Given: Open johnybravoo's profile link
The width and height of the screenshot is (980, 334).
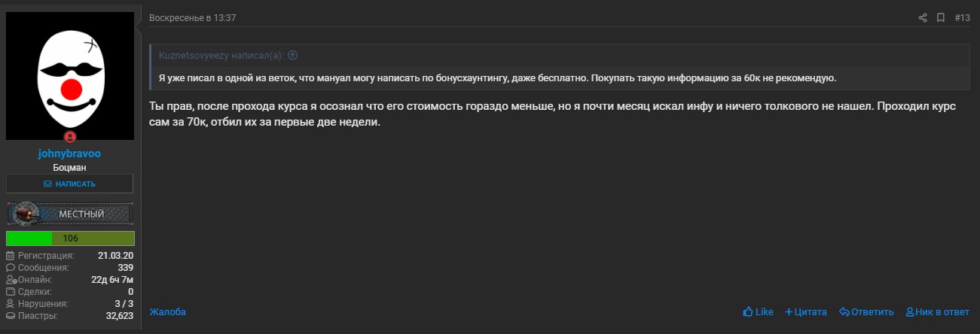Looking at the screenshot, I should coord(69,153).
